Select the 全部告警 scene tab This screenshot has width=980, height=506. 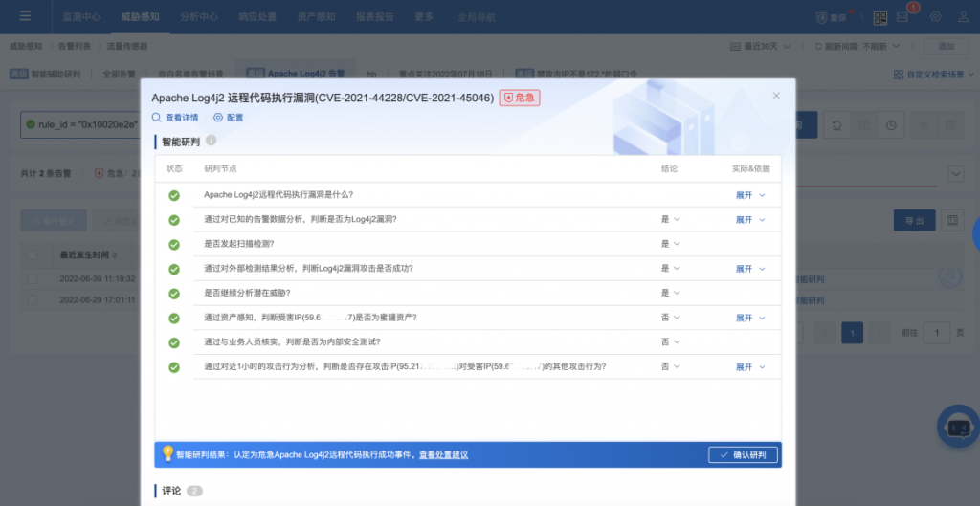coord(119,74)
